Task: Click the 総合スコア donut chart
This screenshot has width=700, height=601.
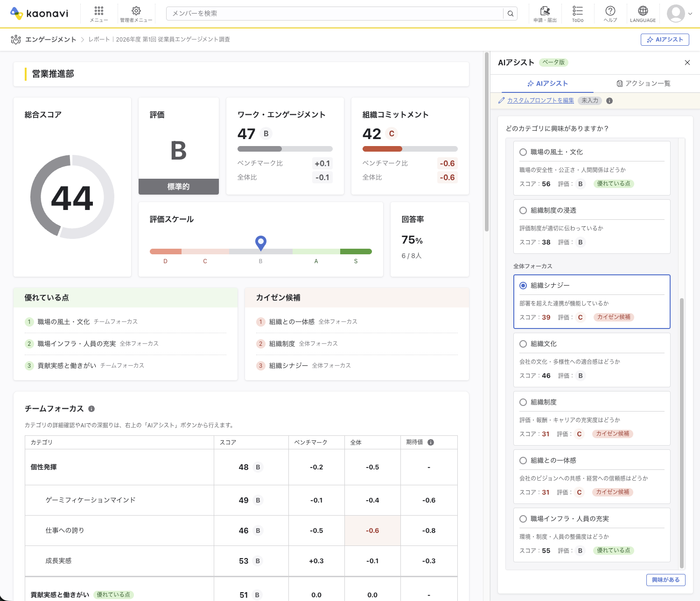Action: coord(72,197)
